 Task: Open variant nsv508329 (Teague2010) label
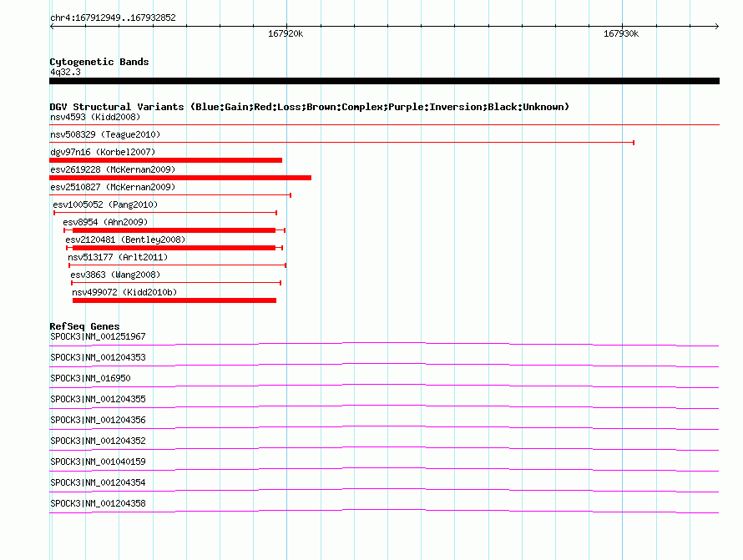tap(105, 134)
